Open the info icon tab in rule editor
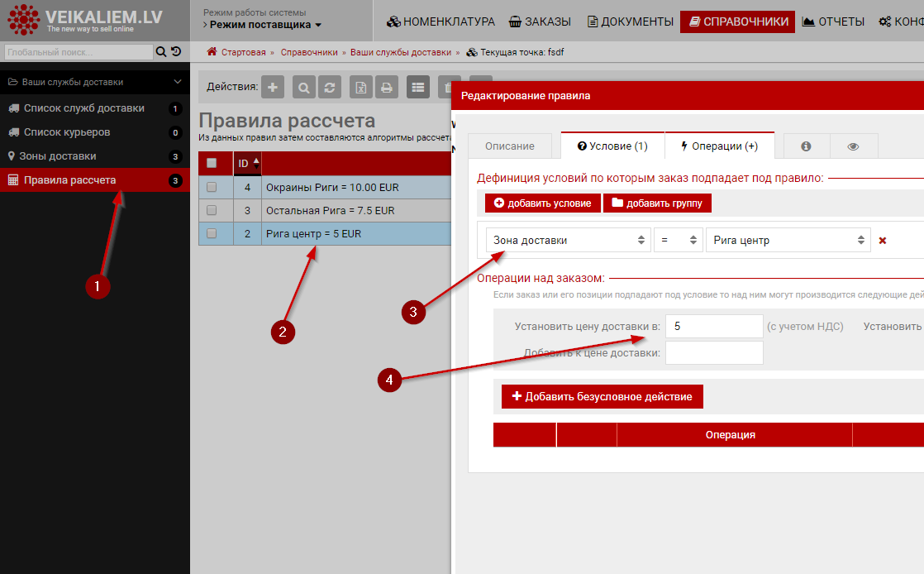 click(806, 146)
